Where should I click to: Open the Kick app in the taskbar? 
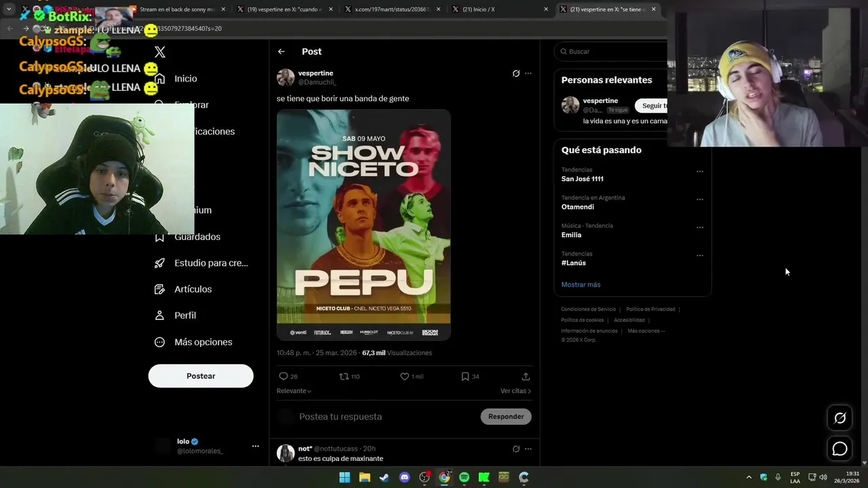pyautogui.click(x=484, y=477)
